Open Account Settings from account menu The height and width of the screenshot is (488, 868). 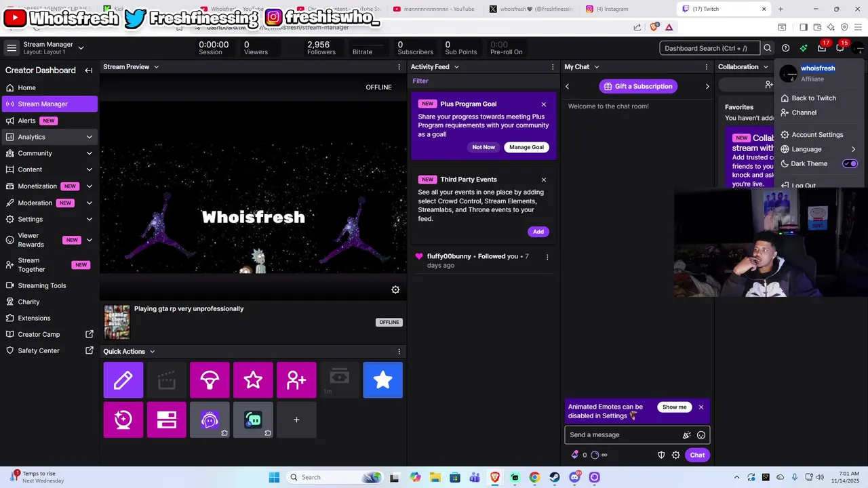tap(819, 135)
